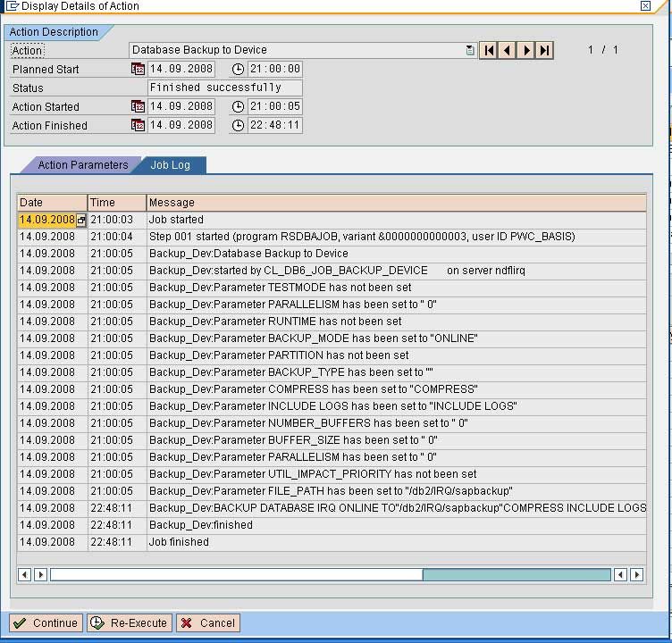Go to next action record
The width and height of the screenshot is (672, 643).
(x=525, y=51)
